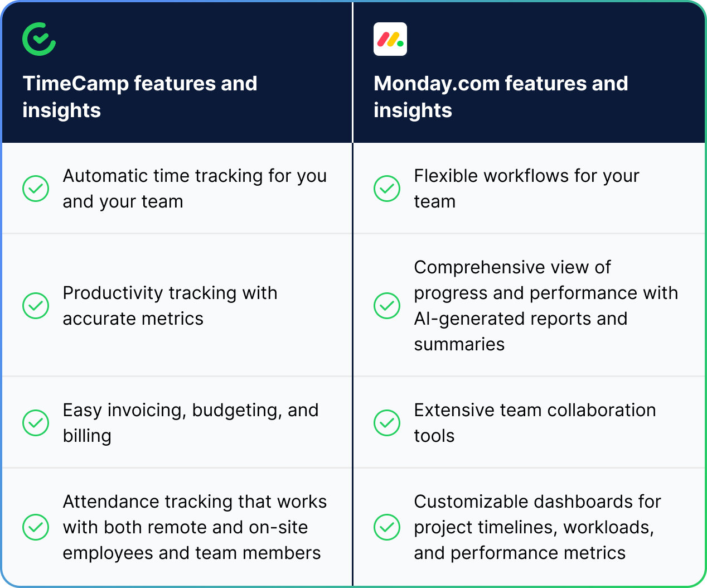This screenshot has height=588, width=707.
Task: Click the Productivity tracking with accurate metrics text
Action: click(x=170, y=306)
